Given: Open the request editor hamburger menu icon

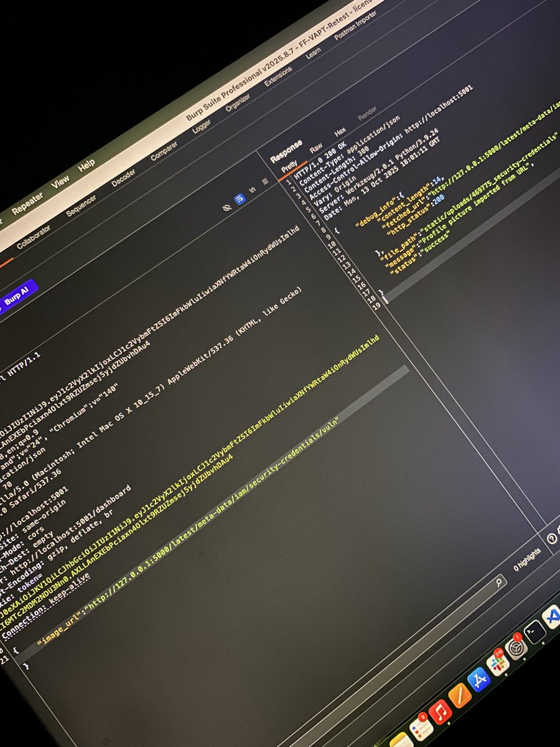Looking at the screenshot, I should pyautogui.click(x=264, y=182).
